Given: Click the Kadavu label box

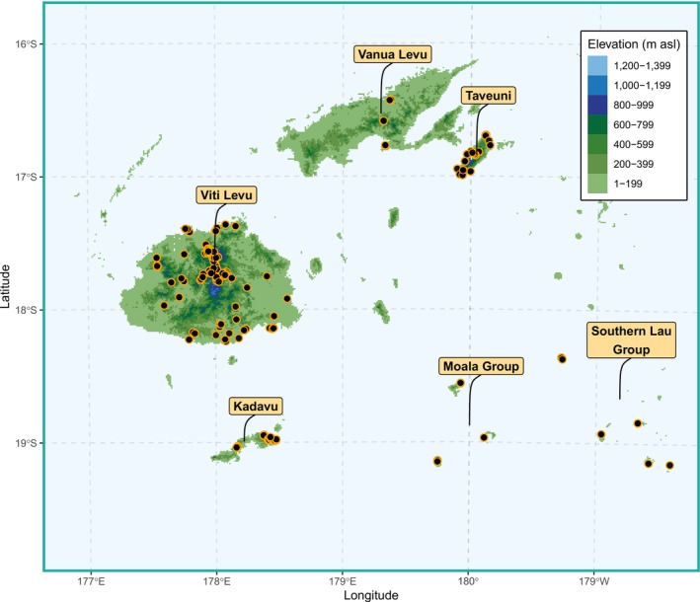Looking at the screenshot, I should [x=256, y=406].
